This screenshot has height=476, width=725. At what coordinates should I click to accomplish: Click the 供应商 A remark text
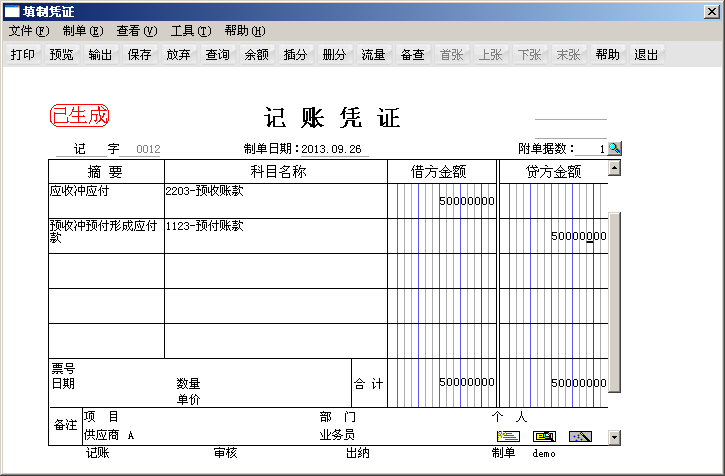109,435
